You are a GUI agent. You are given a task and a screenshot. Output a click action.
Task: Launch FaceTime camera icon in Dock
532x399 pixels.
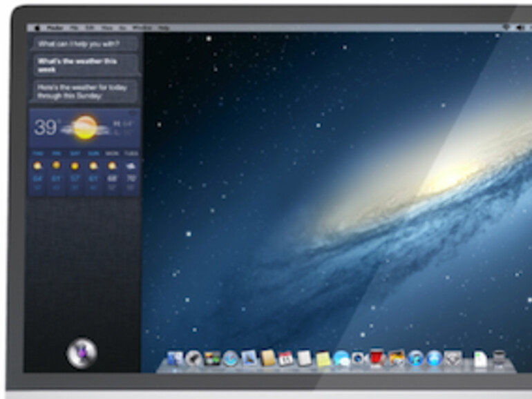coord(359,359)
